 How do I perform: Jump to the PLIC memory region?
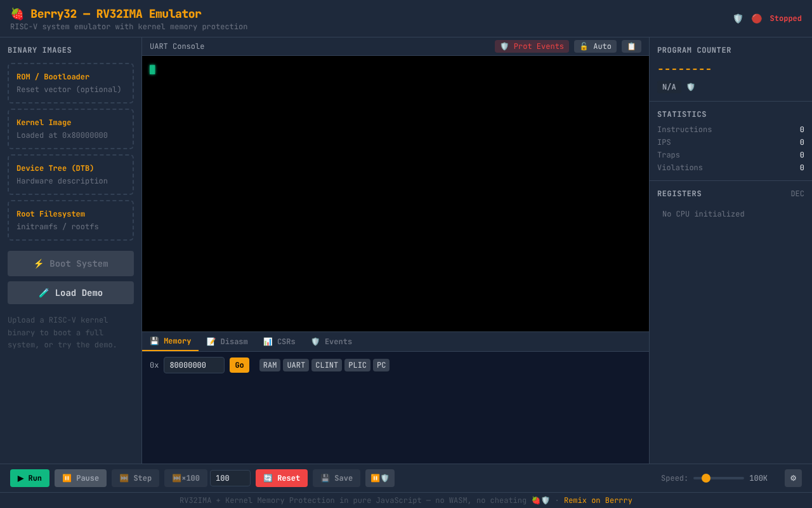point(357,365)
